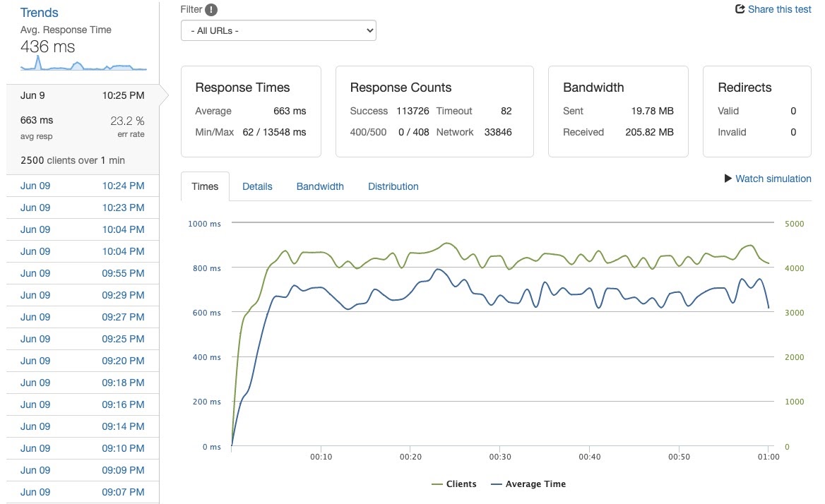Click the 1000 ms y-axis label
The height and width of the screenshot is (504, 825).
tap(204, 223)
